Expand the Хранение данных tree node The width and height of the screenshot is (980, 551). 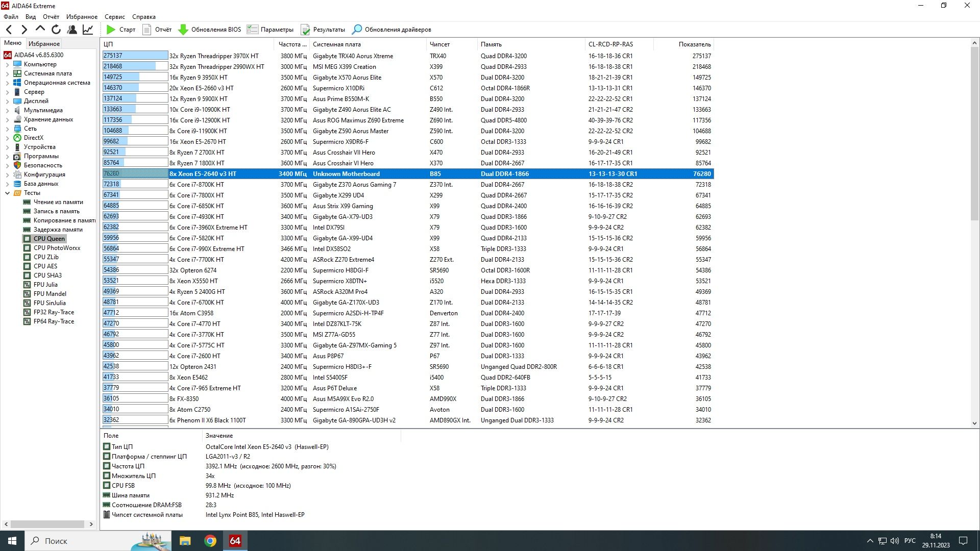7,119
